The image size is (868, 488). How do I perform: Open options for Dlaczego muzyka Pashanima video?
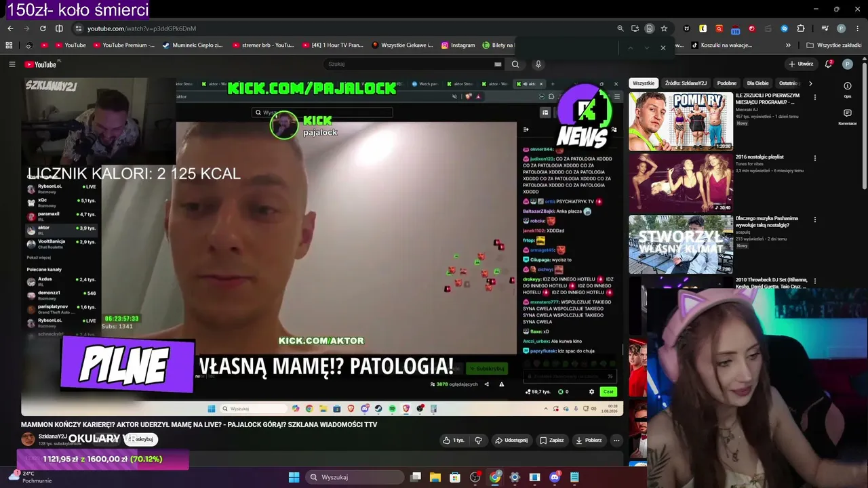click(x=815, y=220)
